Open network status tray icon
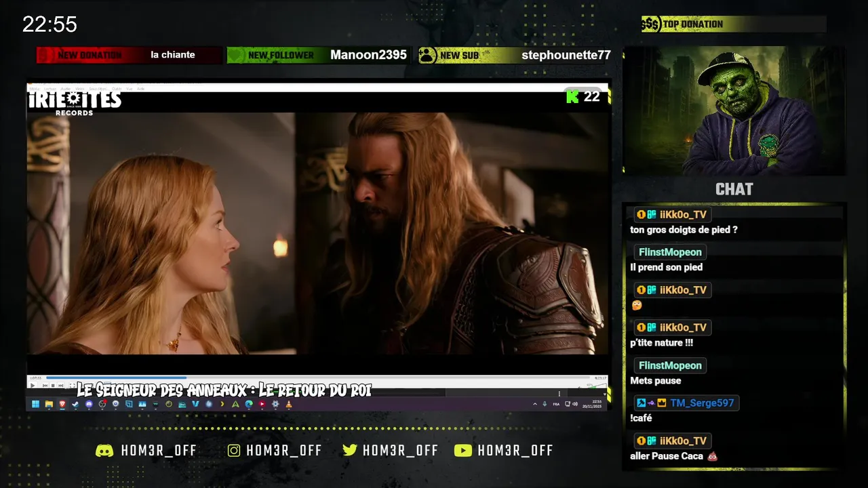The height and width of the screenshot is (488, 868). point(567,404)
